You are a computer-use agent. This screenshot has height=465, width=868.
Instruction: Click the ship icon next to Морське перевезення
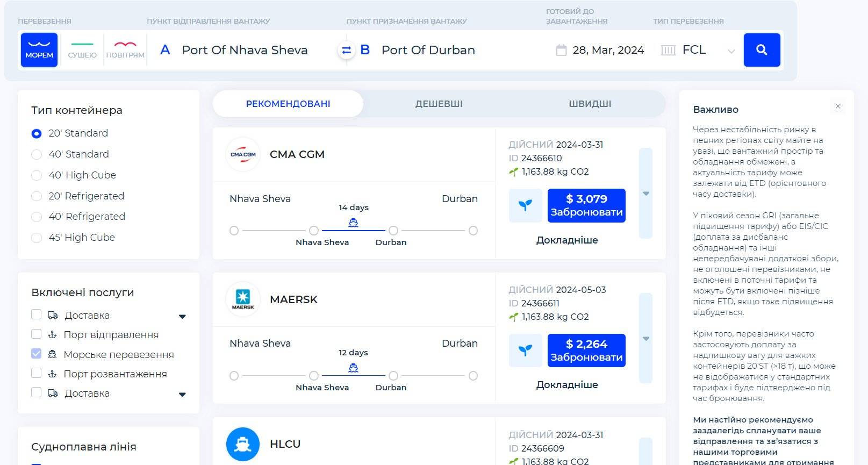pyautogui.click(x=52, y=354)
